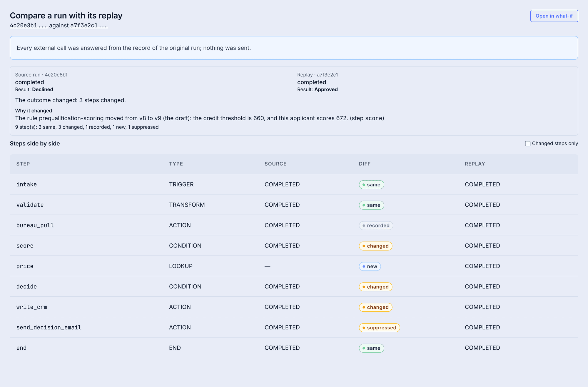Click the recorded badge for bureau_pull
Screen dimensions: 588x387
pyautogui.click(x=376, y=225)
